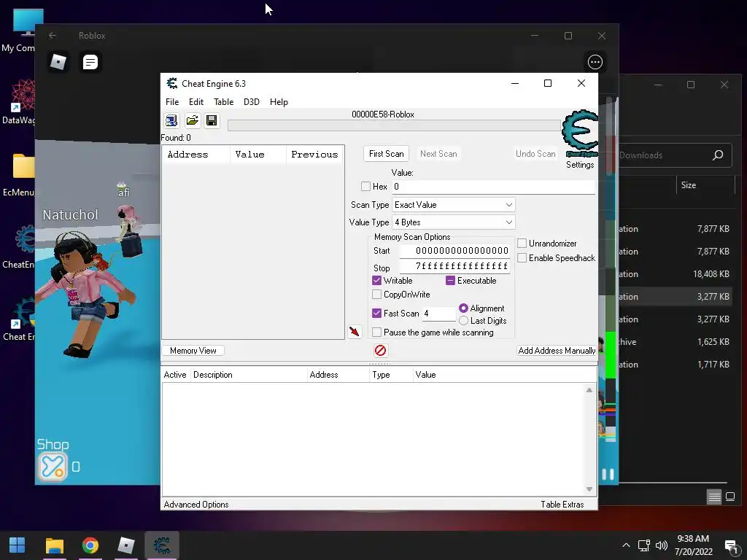Enable CopyOnWrite

pyautogui.click(x=377, y=295)
